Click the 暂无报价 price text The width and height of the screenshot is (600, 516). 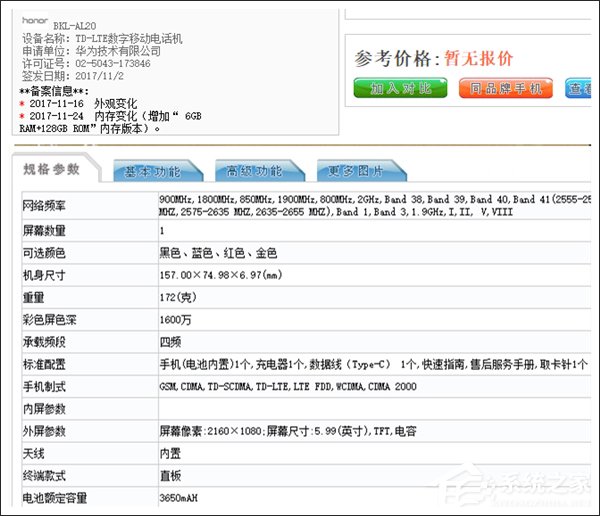[478, 59]
